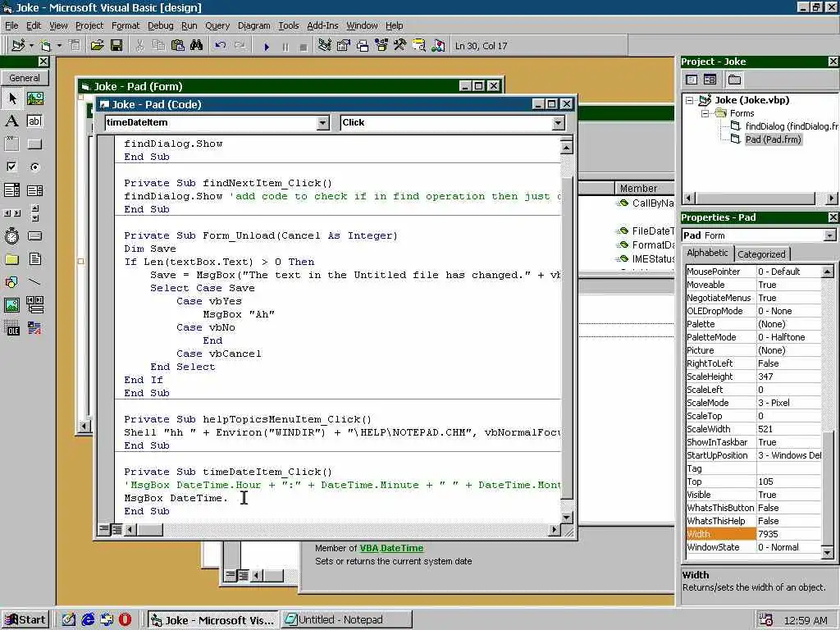The image size is (840, 630).
Task: Click the Form Layout Window toolbar icon
Action: 362,46
